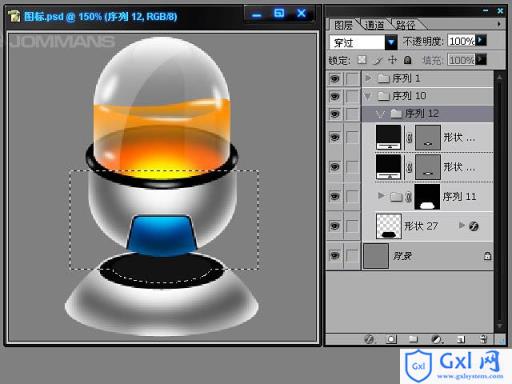Open the new adjustment layer menu
Image resolution: width=512 pixels, height=384 pixels.
(x=437, y=339)
